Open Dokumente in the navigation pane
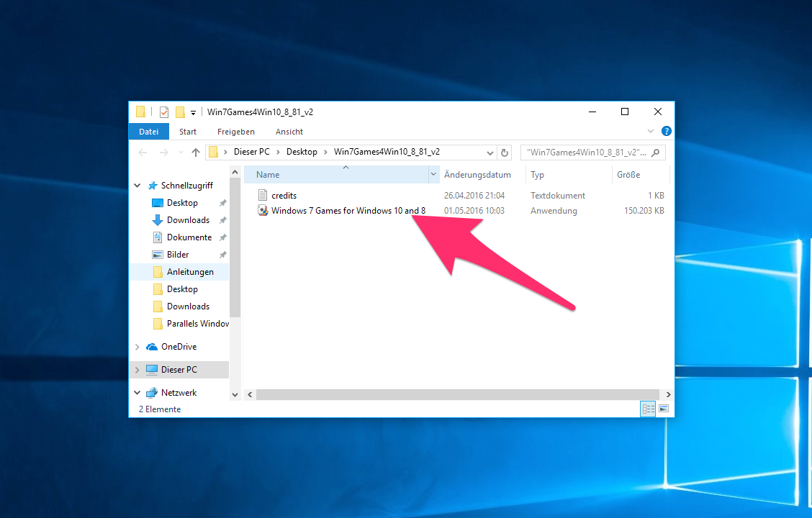The image size is (812, 518). (x=189, y=237)
